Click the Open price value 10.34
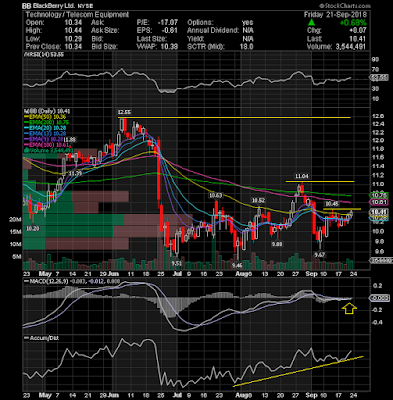393x400 pixels. [72, 23]
